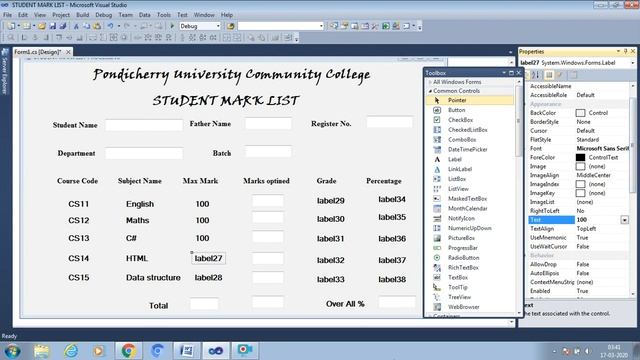Open the Debug menu
Image resolution: width=640 pixels, height=360 pixels.
pos(103,15)
